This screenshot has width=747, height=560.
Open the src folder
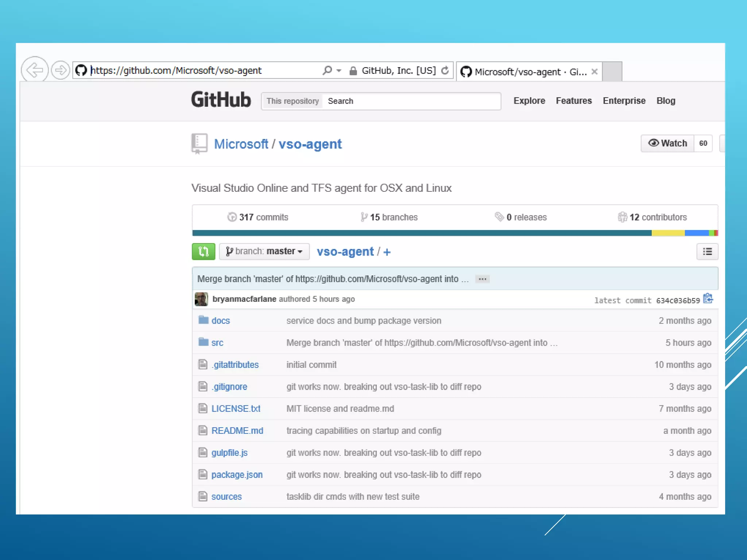pos(217,343)
